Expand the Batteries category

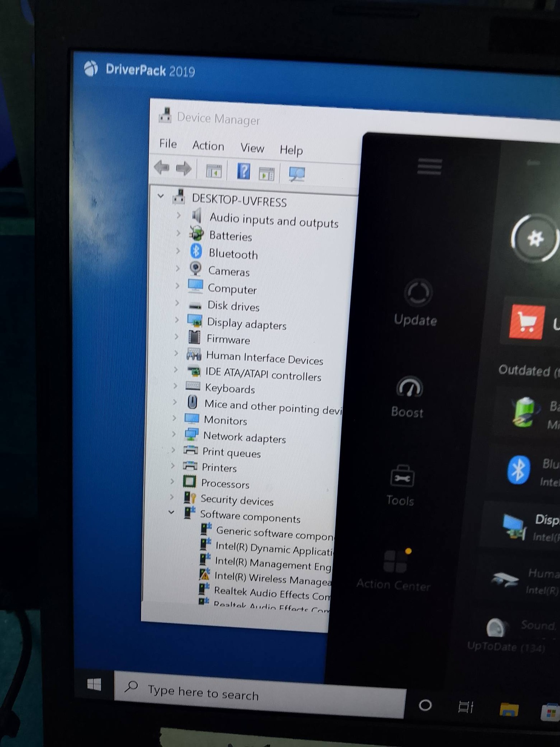point(178,233)
